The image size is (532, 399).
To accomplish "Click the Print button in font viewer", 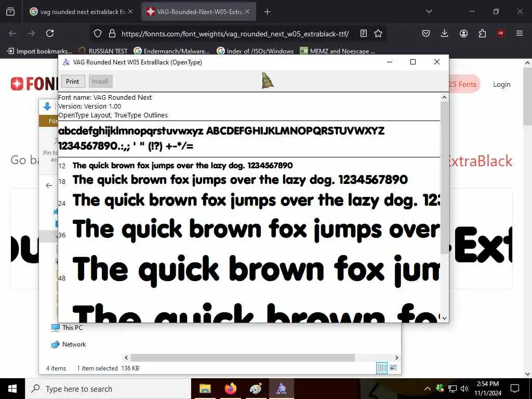I will coord(73,82).
